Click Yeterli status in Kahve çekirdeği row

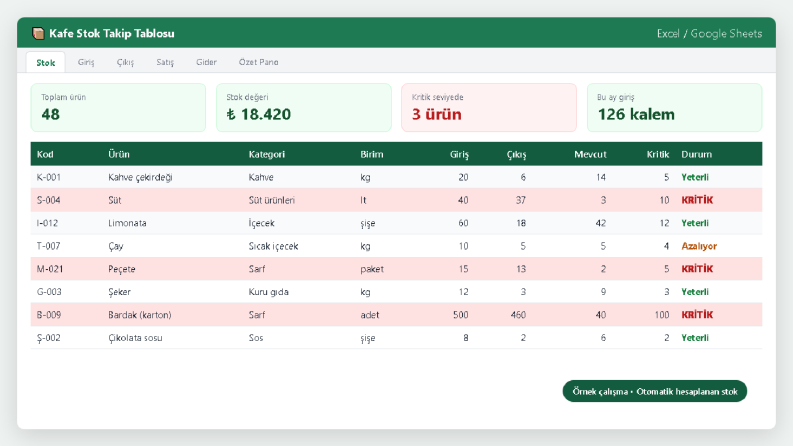[x=695, y=177]
